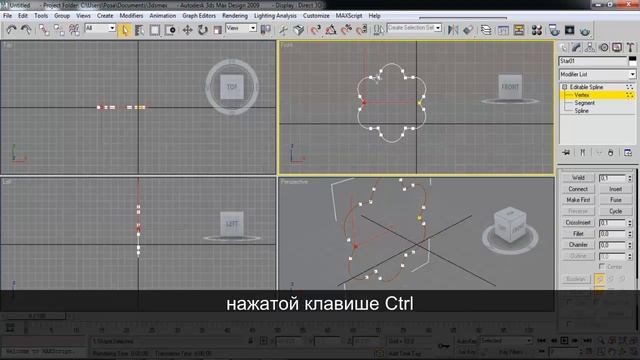This screenshot has height=360, width=640.
Task: Open the Modifier List dropdown
Action: coord(597,74)
